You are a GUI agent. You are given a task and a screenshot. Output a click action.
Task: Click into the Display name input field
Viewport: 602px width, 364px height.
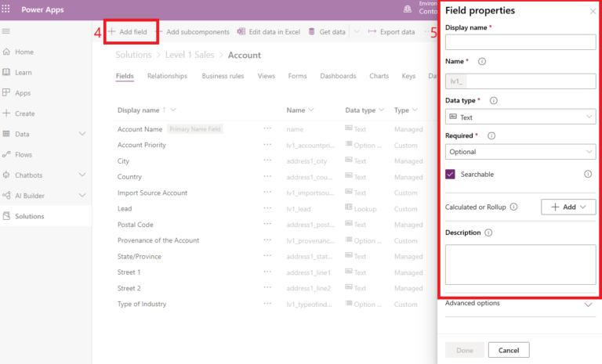[520, 42]
